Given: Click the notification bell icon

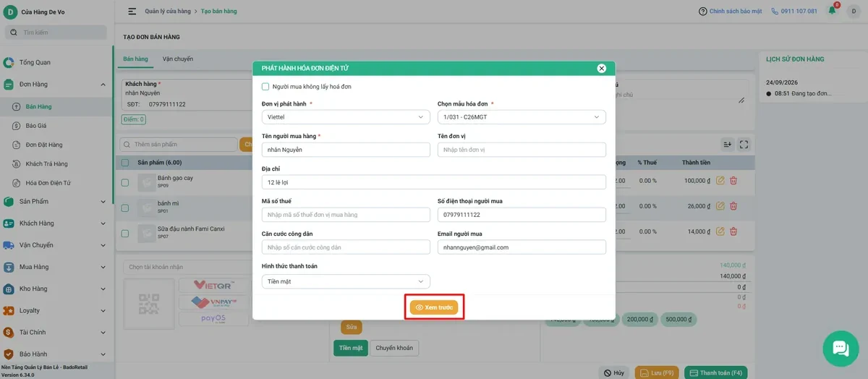Looking at the screenshot, I should (832, 11).
